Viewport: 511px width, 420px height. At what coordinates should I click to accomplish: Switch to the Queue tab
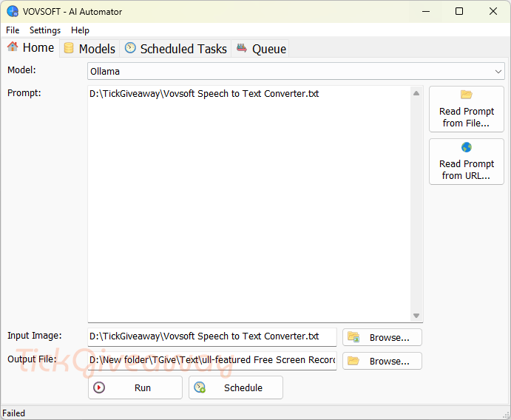pyautogui.click(x=260, y=49)
